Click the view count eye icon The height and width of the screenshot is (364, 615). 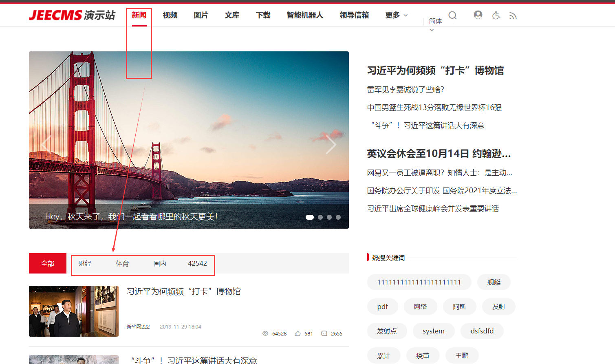click(x=265, y=333)
